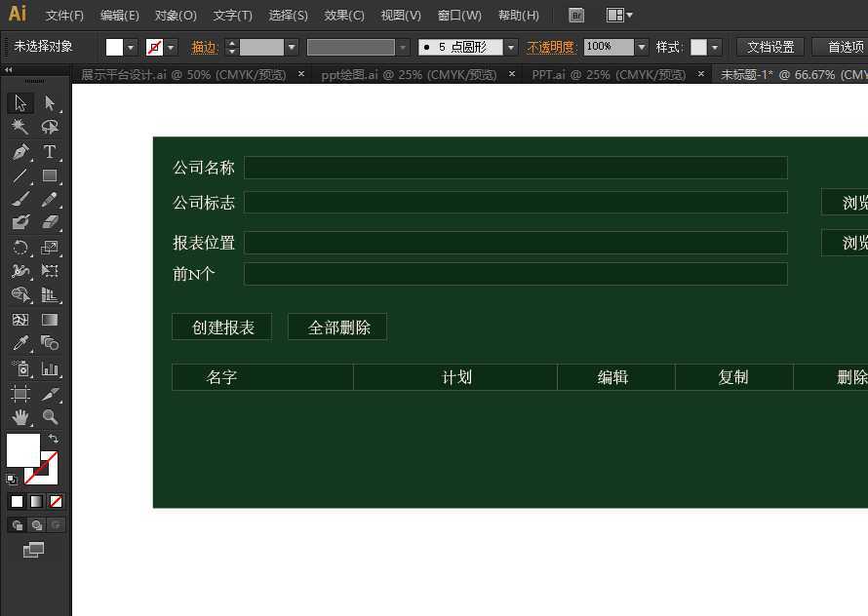This screenshot has height=616, width=868.
Task: Select the Type tool
Action: point(50,152)
